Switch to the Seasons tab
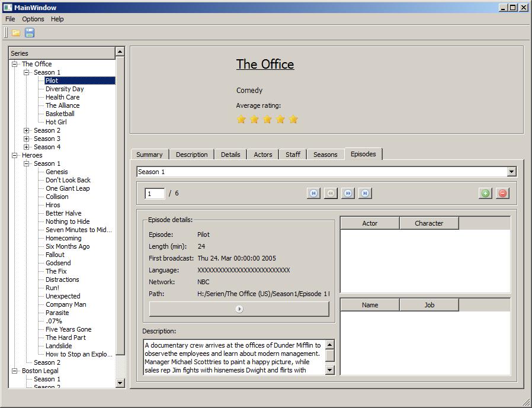Screen dimensions: 532x408 tap(325, 155)
